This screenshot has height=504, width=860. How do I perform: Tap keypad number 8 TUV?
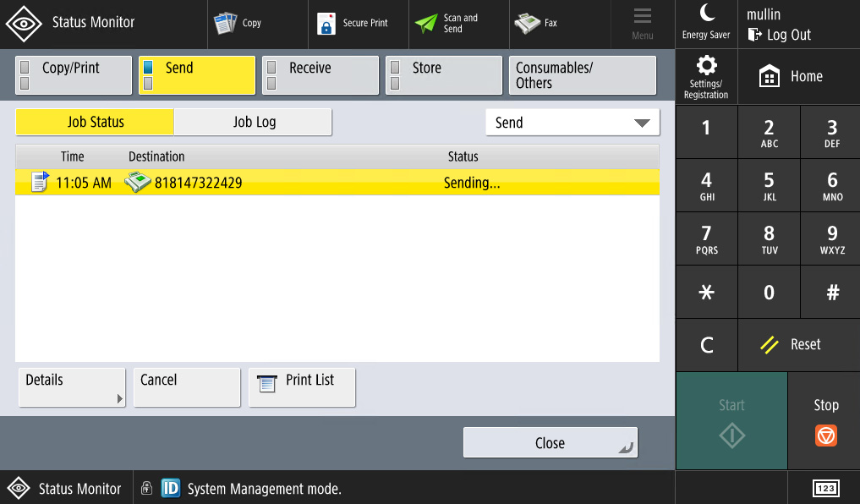coord(769,238)
